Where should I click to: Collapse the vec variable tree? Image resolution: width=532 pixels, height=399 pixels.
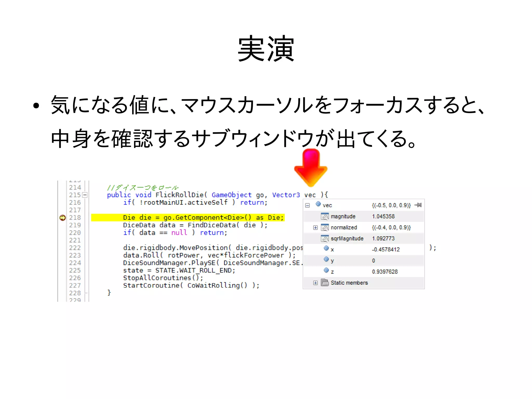pyautogui.click(x=308, y=206)
